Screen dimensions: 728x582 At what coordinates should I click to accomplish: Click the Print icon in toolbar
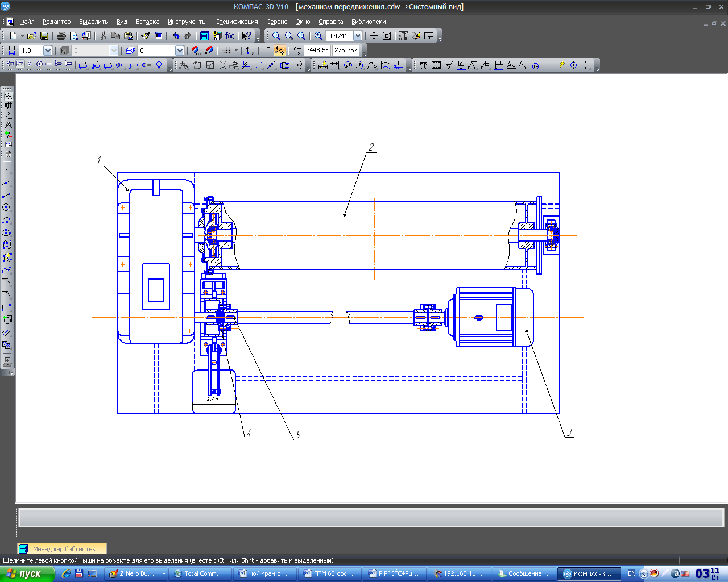61,36
